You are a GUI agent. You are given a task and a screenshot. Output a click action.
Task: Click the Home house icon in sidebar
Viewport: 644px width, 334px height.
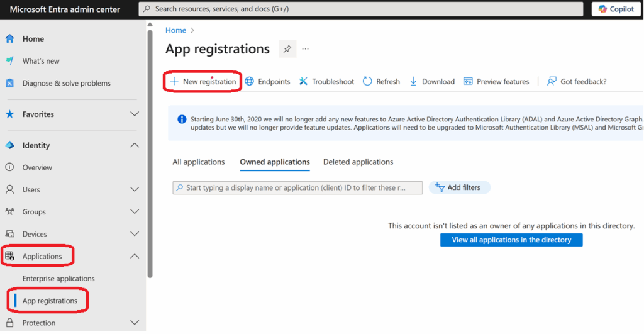(x=10, y=38)
